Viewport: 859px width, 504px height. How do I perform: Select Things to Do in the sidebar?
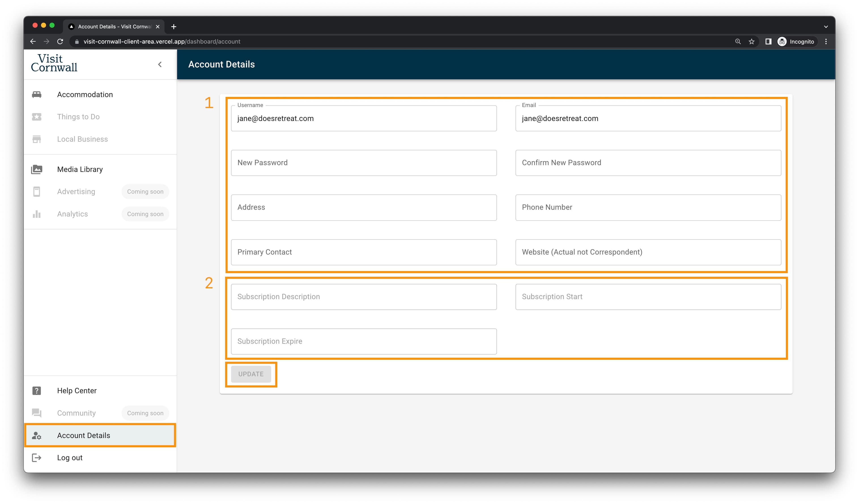(x=78, y=117)
